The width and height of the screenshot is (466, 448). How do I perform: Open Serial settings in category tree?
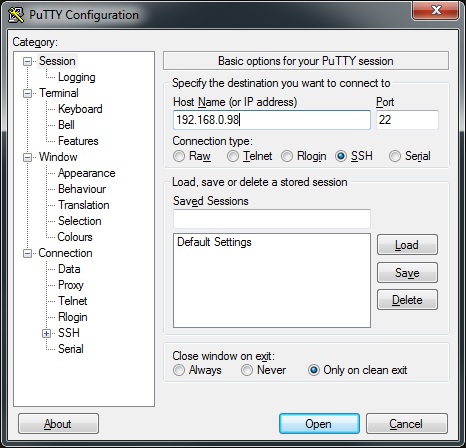pyautogui.click(x=71, y=349)
